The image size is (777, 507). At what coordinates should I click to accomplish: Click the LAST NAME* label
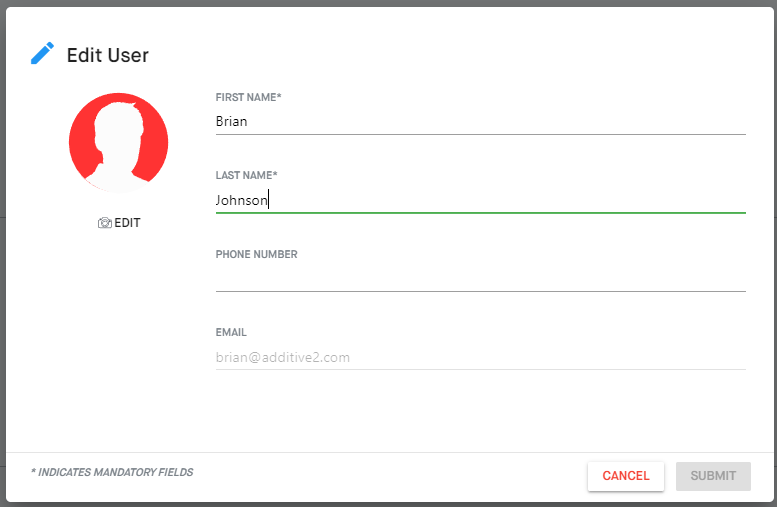246,175
